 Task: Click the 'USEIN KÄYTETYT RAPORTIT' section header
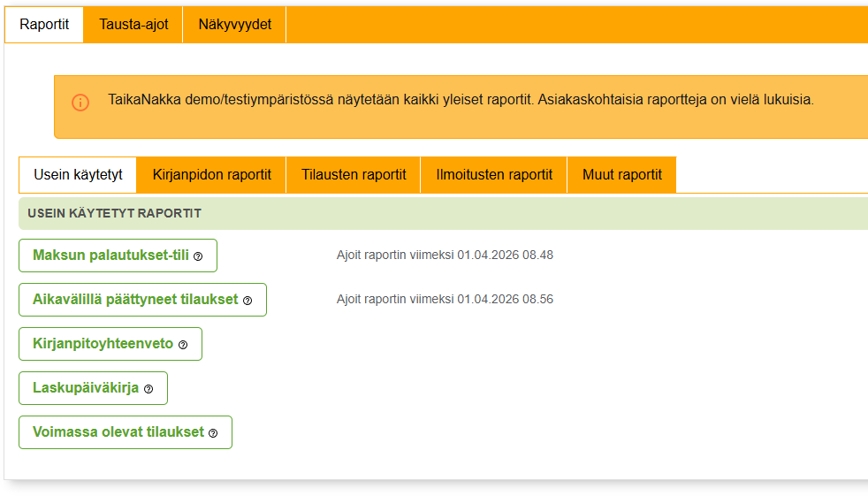444,214
